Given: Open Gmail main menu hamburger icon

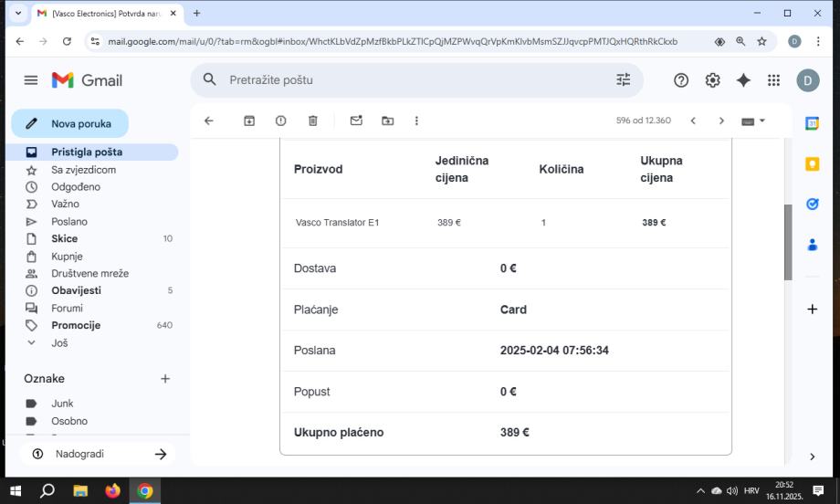Looking at the screenshot, I should click(31, 80).
